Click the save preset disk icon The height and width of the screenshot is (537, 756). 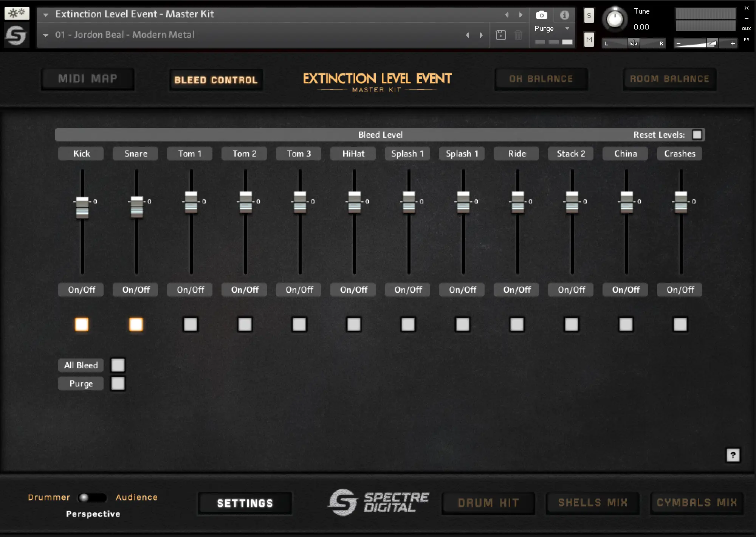click(x=500, y=35)
